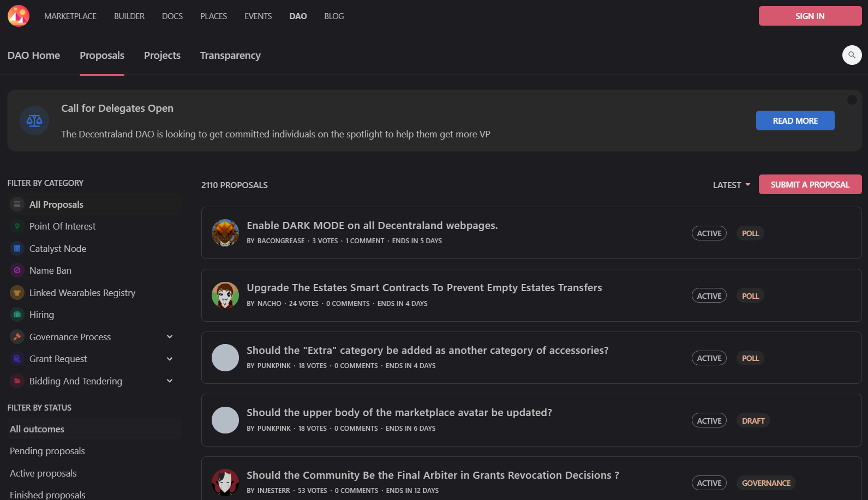Expand the Governance Process category
Screen dimensions: 868x500
[170, 337]
